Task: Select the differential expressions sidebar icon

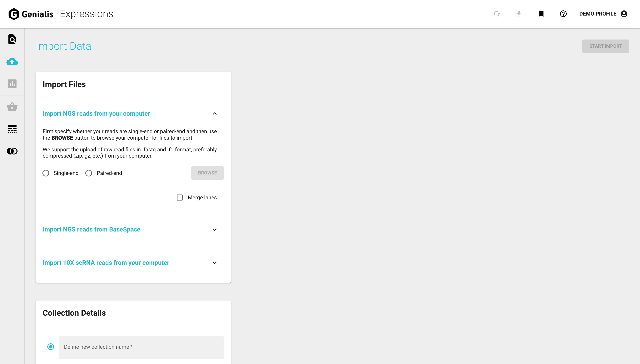Action: point(12,129)
